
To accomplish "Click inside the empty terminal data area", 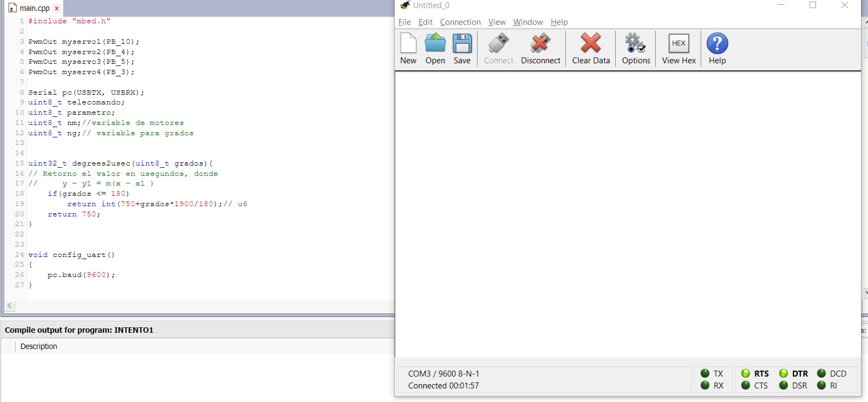I will click(x=628, y=214).
